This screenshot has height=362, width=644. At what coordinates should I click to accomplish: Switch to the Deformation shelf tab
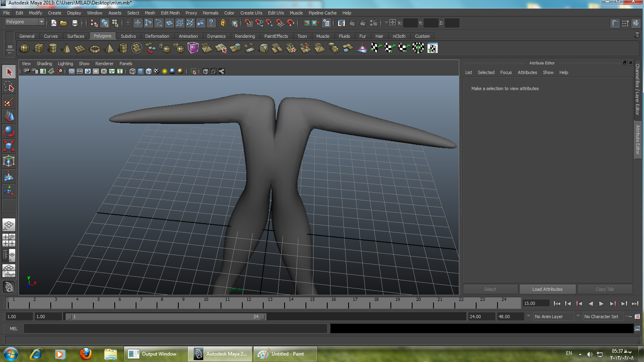[x=157, y=36]
